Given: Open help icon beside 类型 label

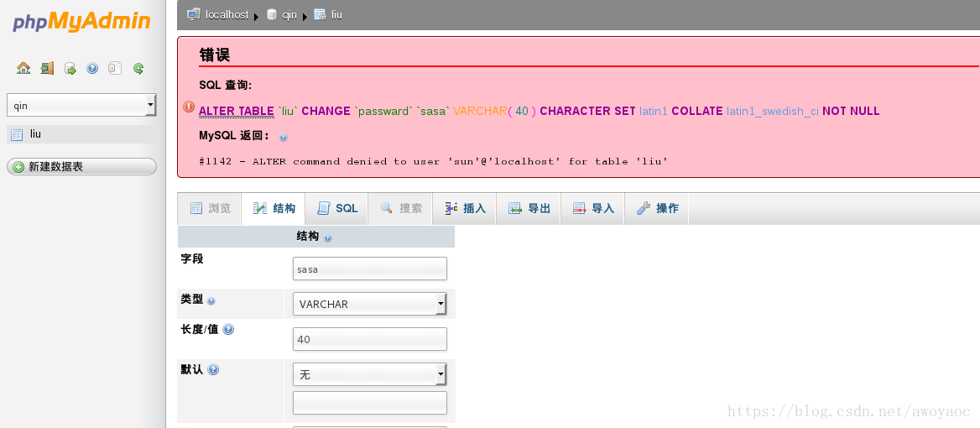Looking at the screenshot, I should tap(211, 301).
